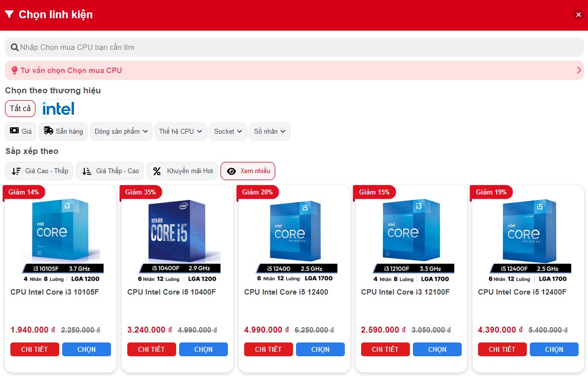The height and width of the screenshot is (376, 588).
Task: View CHI TIẾT for Core i3 10105F
Action: pos(35,349)
